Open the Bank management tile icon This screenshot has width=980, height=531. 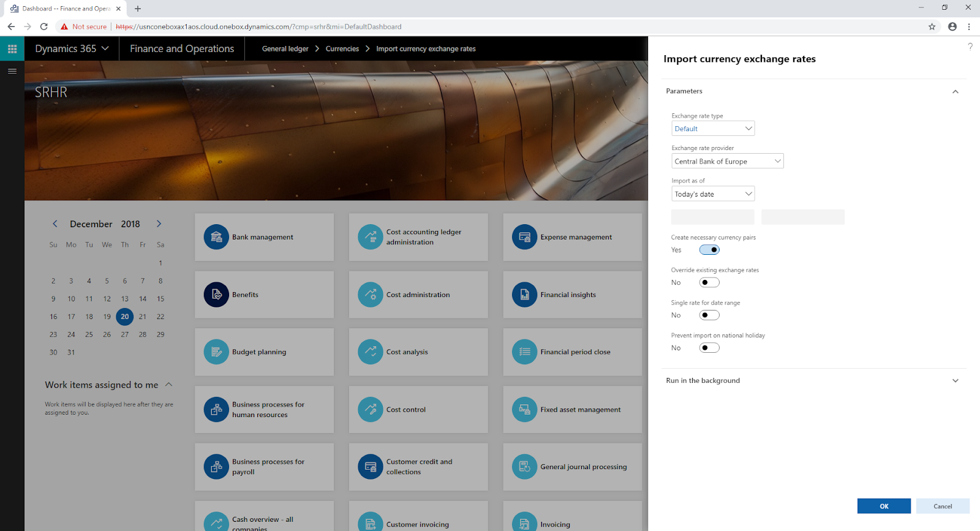pyautogui.click(x=216, y=237)
